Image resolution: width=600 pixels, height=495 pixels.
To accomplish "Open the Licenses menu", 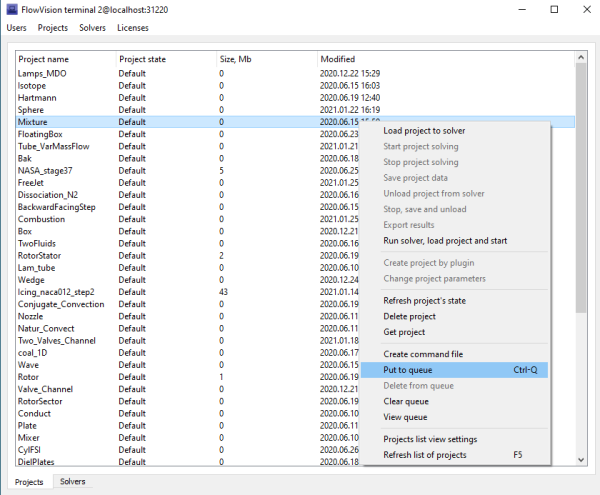I will [133, 28].
